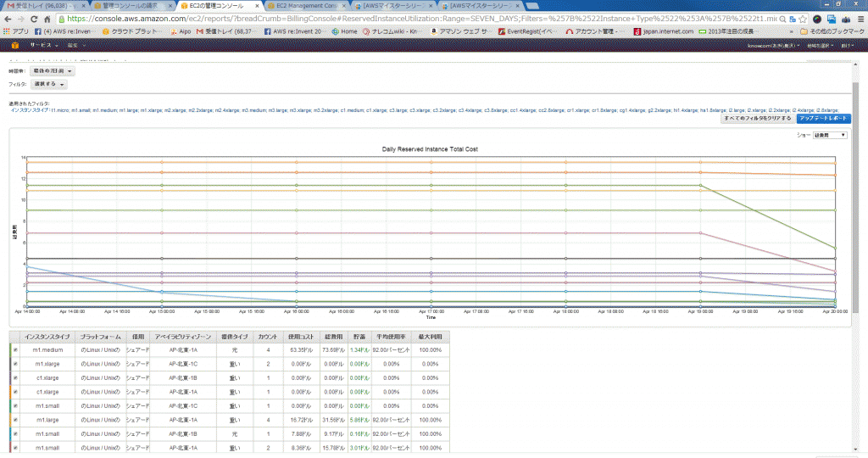The width and height of the screenshot is (868, 458).
Task: Click the blue screen extension icon
Action: (832, 19)
